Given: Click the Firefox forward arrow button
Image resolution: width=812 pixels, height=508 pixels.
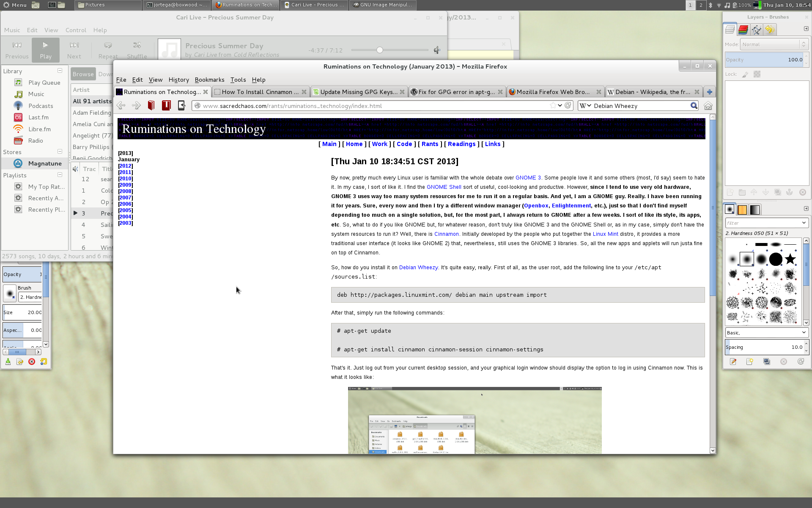Looking at the screenshot, I should (x=136, y=105).
